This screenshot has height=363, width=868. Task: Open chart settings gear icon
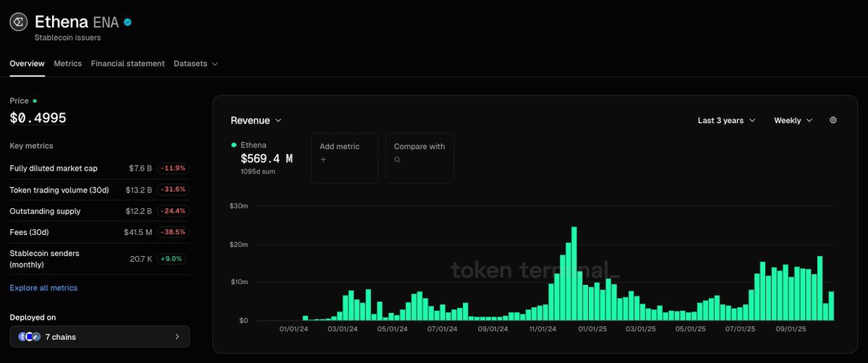[833, 121]
